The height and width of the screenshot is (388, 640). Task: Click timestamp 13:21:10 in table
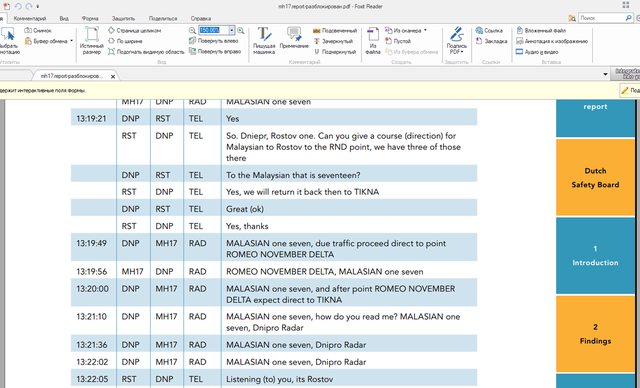tap(91, 317)
